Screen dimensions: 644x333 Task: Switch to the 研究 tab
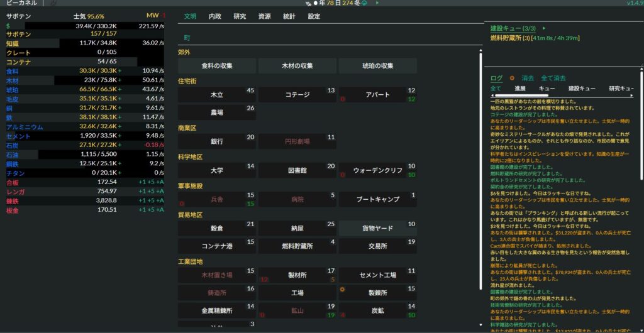coord(240,16)
